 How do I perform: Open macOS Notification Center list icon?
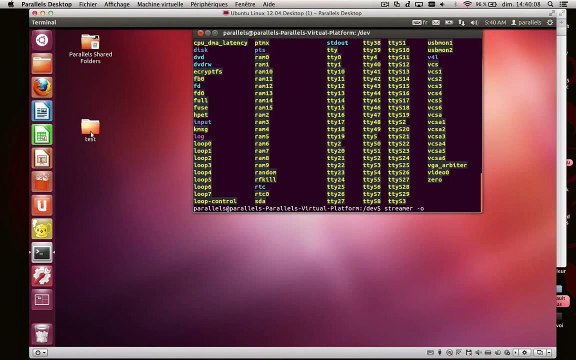tap(564, 4)
